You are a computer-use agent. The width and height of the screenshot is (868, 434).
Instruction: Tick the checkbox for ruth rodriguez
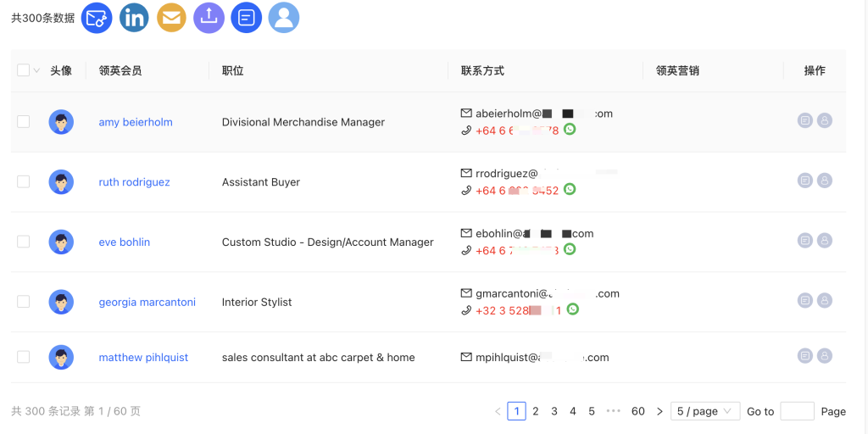(x=23, y=181)
